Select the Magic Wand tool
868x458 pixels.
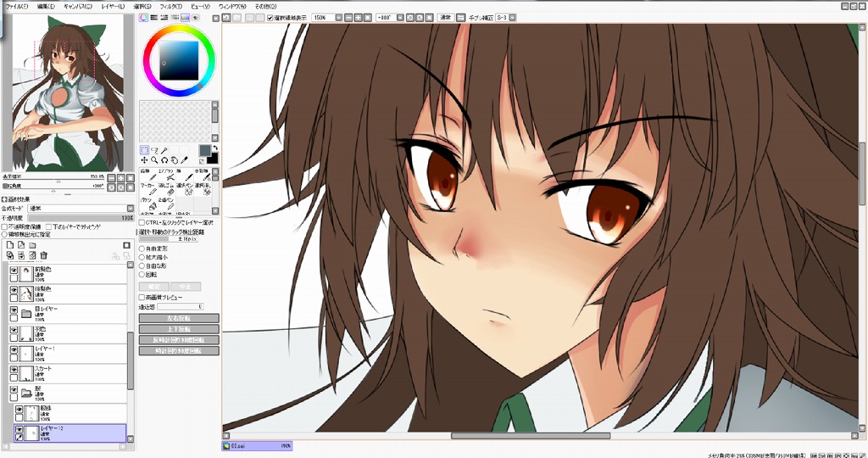coord(165,150)
